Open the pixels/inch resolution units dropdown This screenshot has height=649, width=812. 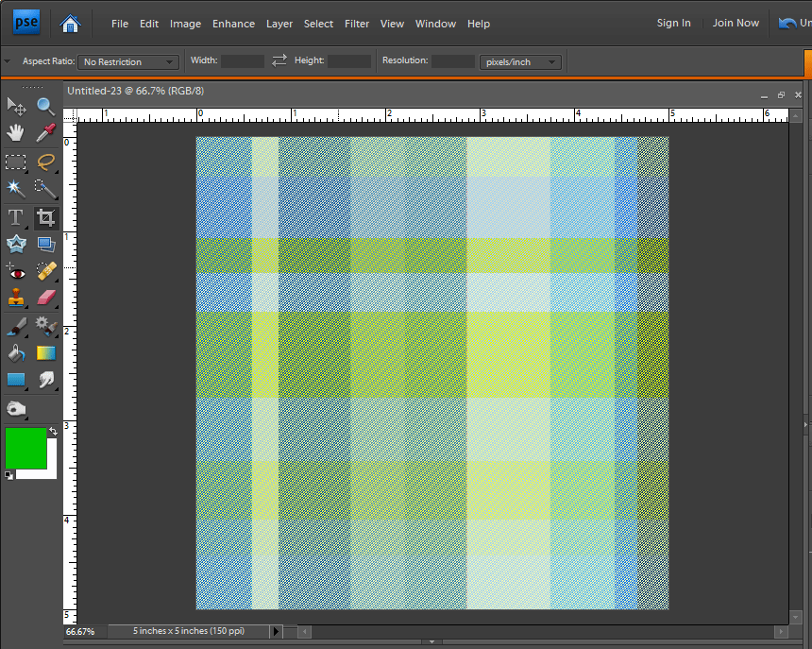[520, 62]
